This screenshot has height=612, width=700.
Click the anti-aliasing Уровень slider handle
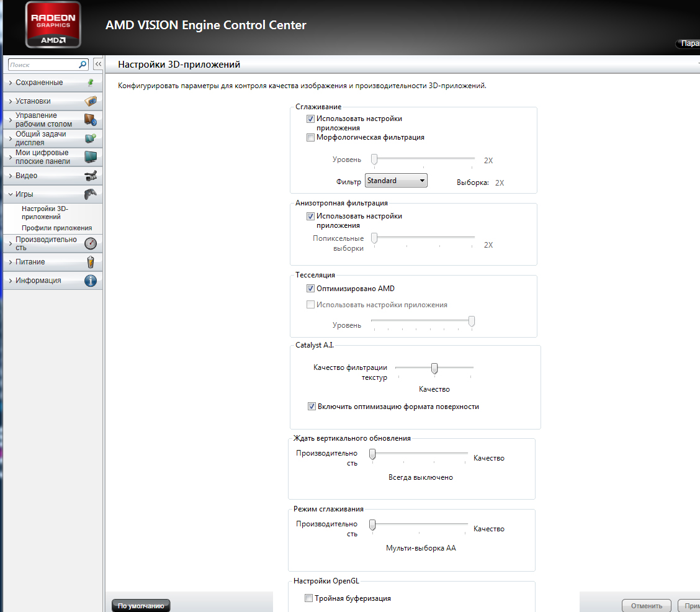(375, 160)
